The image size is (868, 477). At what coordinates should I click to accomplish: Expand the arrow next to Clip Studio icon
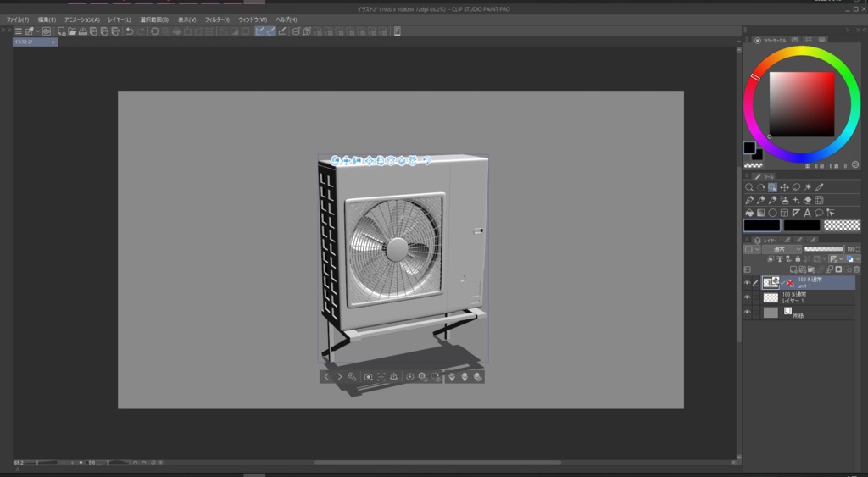38,31
